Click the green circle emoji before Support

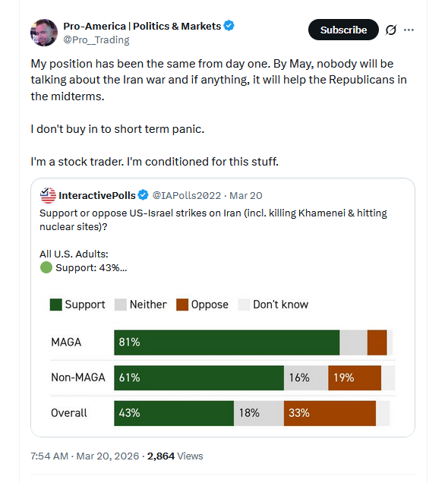(46, 267)
